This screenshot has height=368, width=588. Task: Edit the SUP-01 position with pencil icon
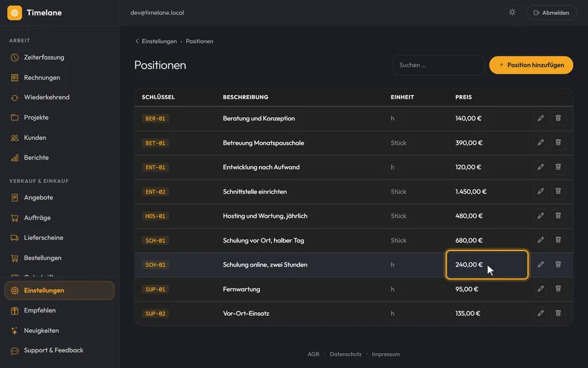click(x=540, y=289)
